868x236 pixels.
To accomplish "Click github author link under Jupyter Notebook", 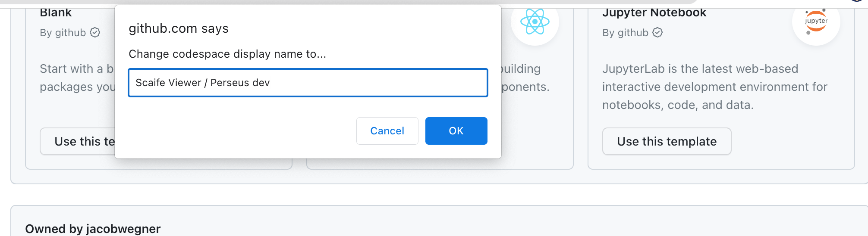I will (633, 33).
